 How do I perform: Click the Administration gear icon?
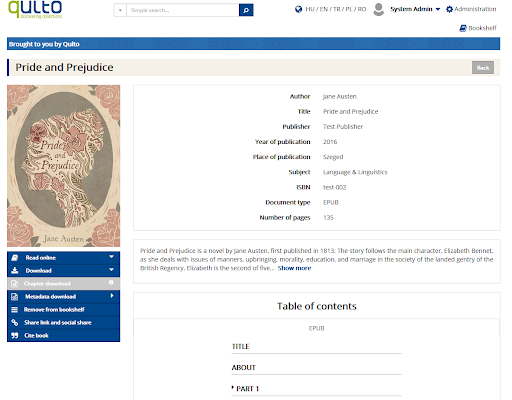click(x=449, y=9)
